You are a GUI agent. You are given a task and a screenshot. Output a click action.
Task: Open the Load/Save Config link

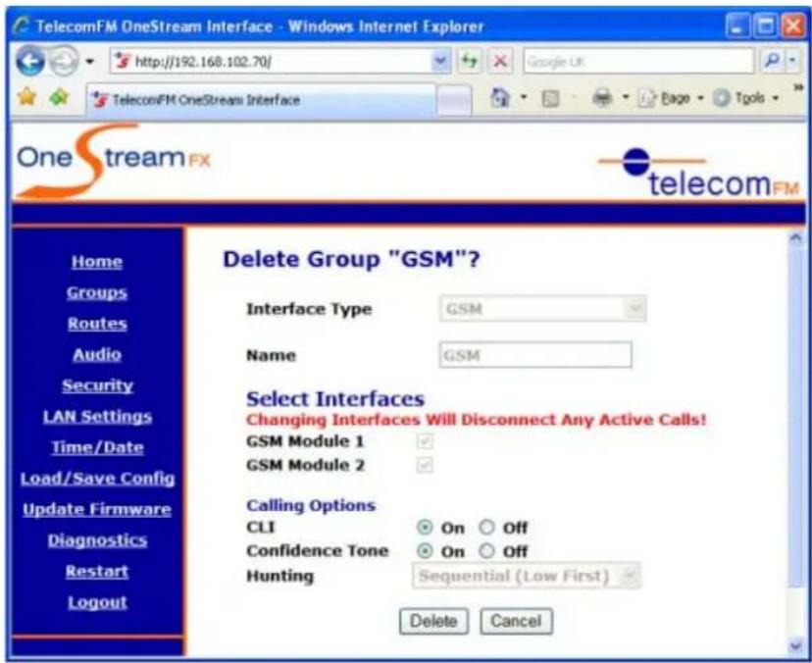[97, 478]
